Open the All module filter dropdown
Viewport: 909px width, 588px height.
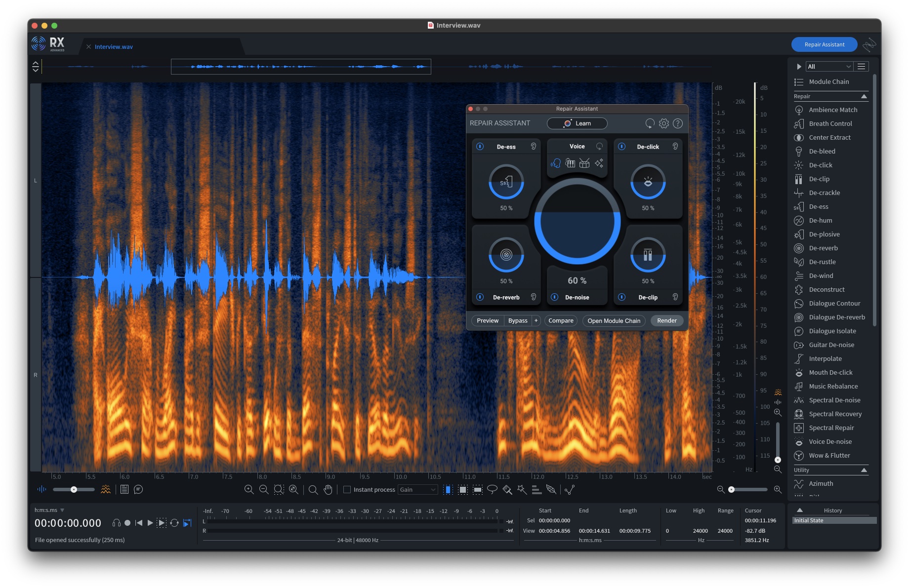tap(829, 66)
